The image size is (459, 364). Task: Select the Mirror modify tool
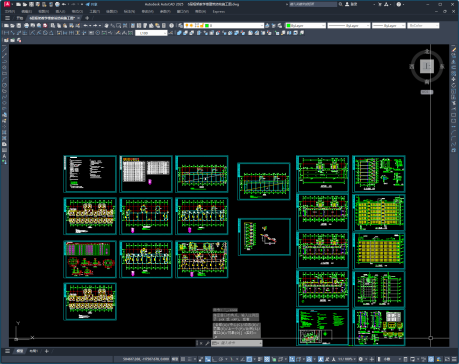pyautogui.click(x=454, y=61)
